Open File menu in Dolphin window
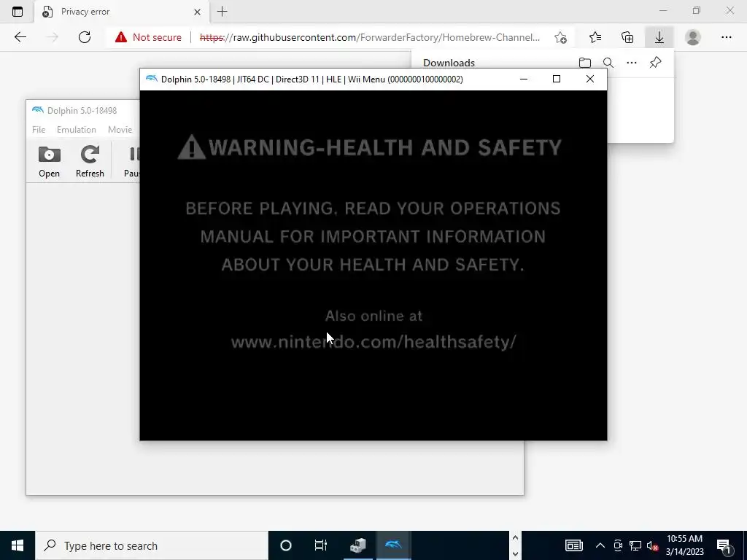This screenshot has height=560, width=747. click(39, 130)
